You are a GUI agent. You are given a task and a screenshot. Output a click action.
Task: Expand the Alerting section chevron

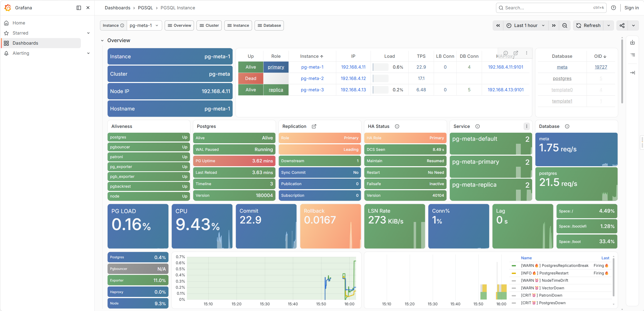tap(88, 53)
